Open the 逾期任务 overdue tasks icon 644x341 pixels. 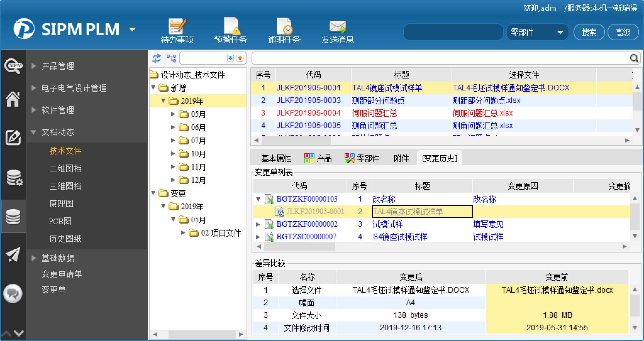tap(284, 27)
